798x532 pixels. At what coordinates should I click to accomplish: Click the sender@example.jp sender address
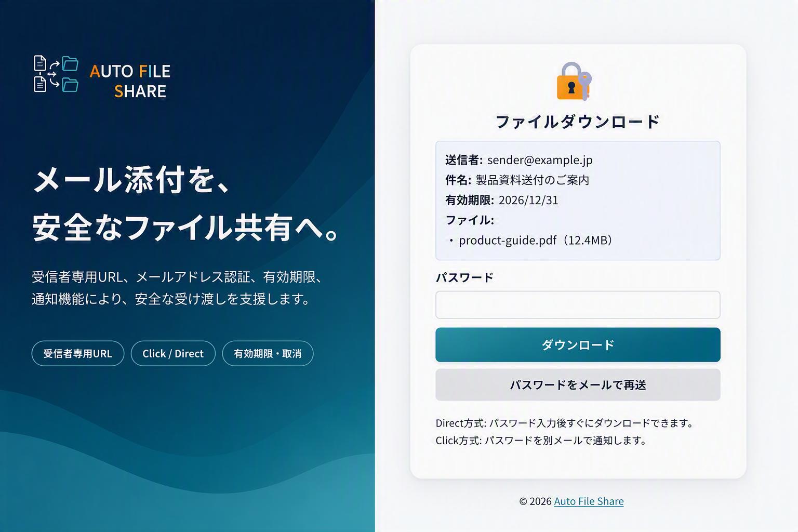point(540,160)
